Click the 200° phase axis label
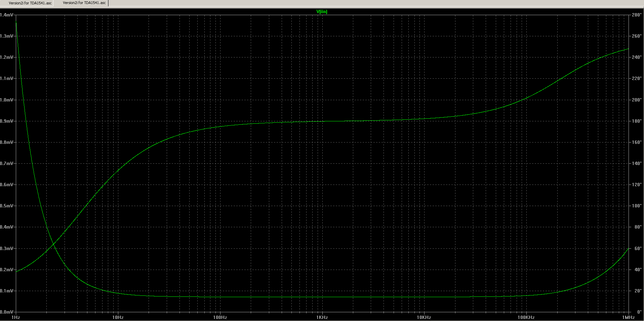 [636, 100]
